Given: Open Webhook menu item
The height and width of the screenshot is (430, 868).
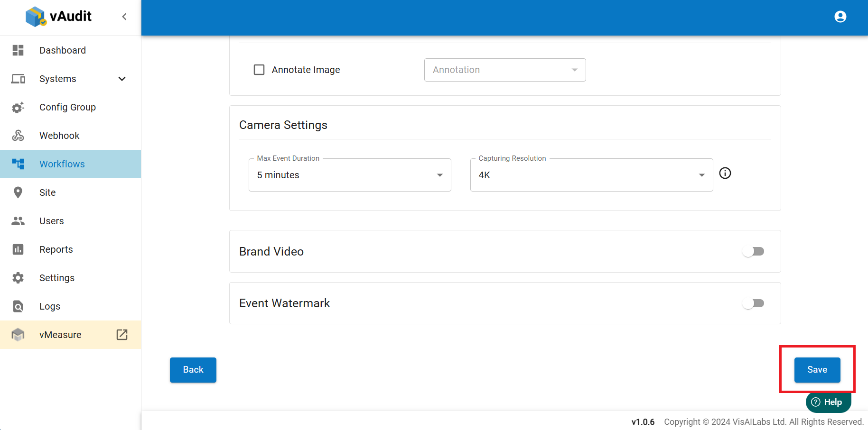Looking at the screenshot, I should tap(70, 136).
